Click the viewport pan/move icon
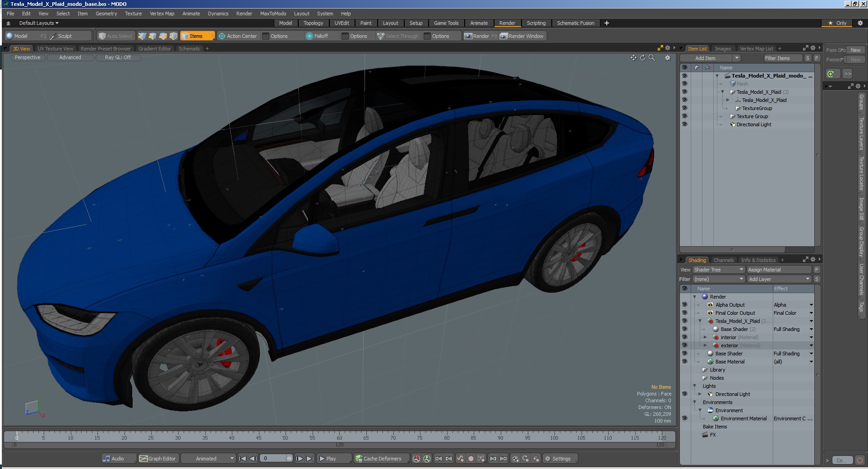Screen dimensions: 868x469 click(x=633, y=58)
